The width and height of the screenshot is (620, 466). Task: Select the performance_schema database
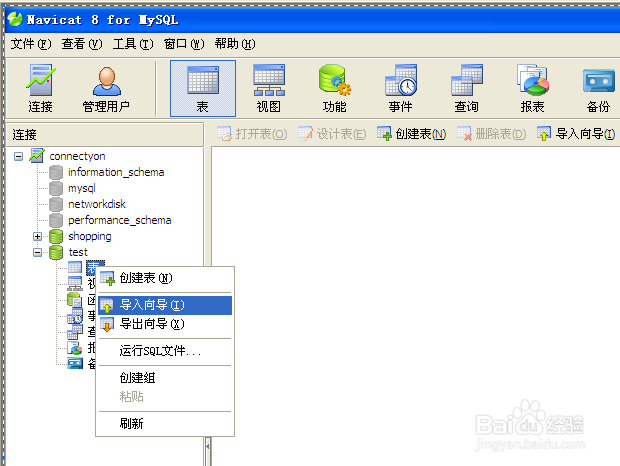pos(119,220)
